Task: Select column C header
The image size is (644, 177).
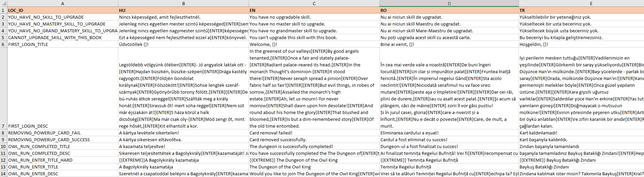Action: pyautogui.click(x=314, y=3)
